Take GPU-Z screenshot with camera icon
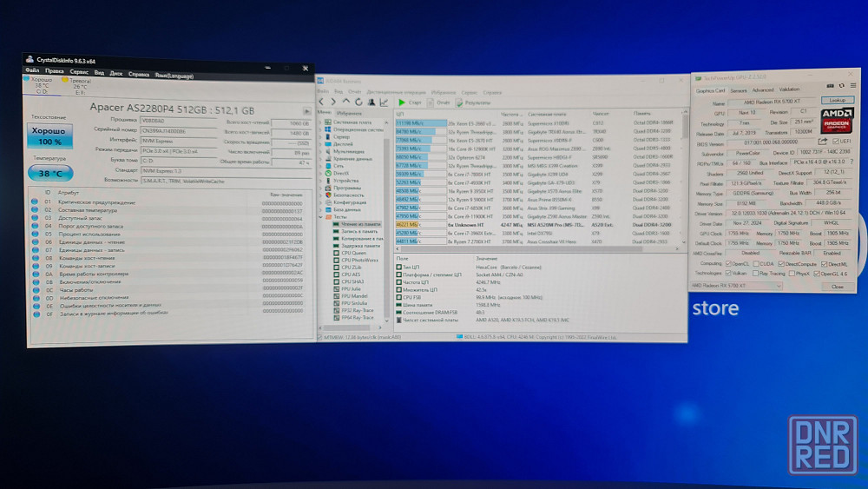The height and width of the screenshot is (489, 868). point(830,86)
